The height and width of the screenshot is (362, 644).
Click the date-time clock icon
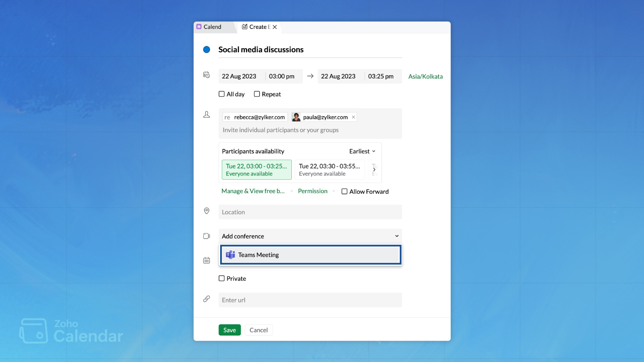point(206,75)
